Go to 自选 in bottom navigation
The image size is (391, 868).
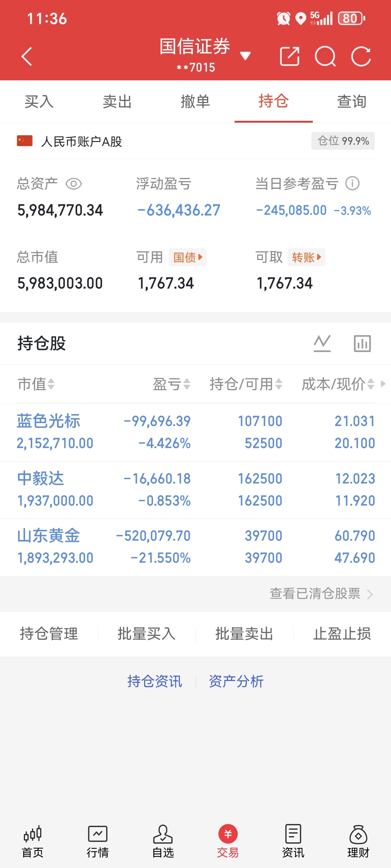[x=163, y=841]
